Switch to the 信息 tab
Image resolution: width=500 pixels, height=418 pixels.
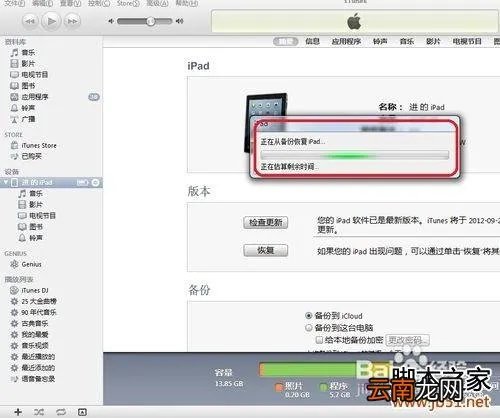pos(312,41)
